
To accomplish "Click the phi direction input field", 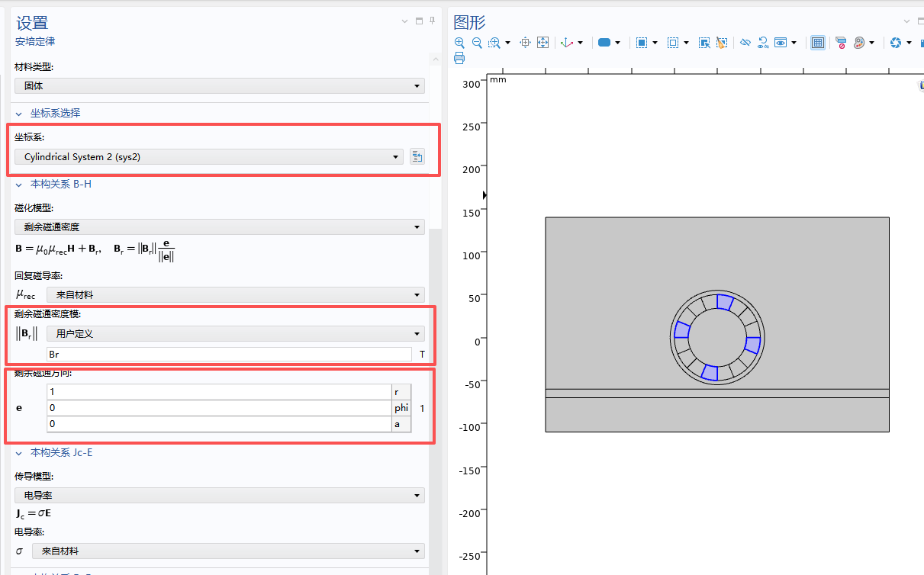I will click(219, 408).
